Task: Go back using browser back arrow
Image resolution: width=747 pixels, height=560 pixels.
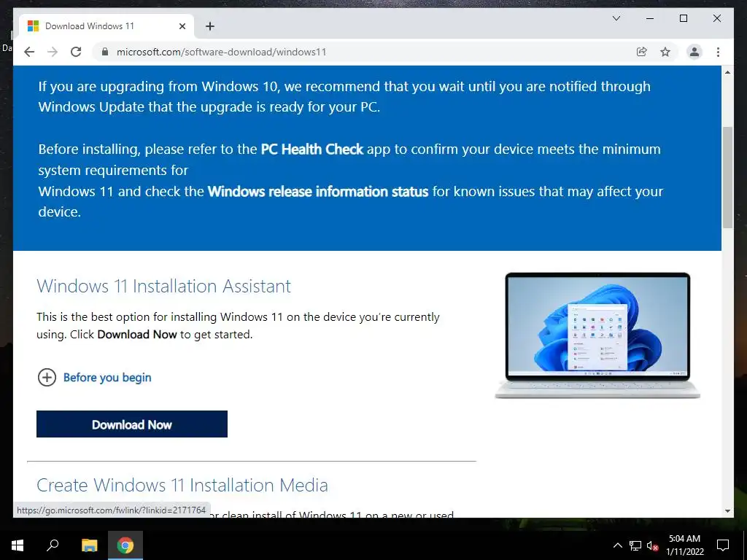Action: [x=29, y=52]
